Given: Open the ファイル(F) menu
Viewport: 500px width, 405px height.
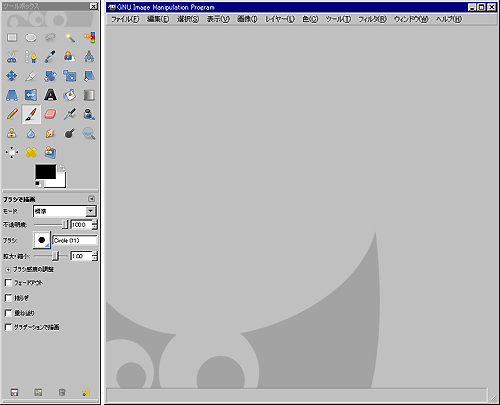Looking at the screenshot, I should (125, 19).
